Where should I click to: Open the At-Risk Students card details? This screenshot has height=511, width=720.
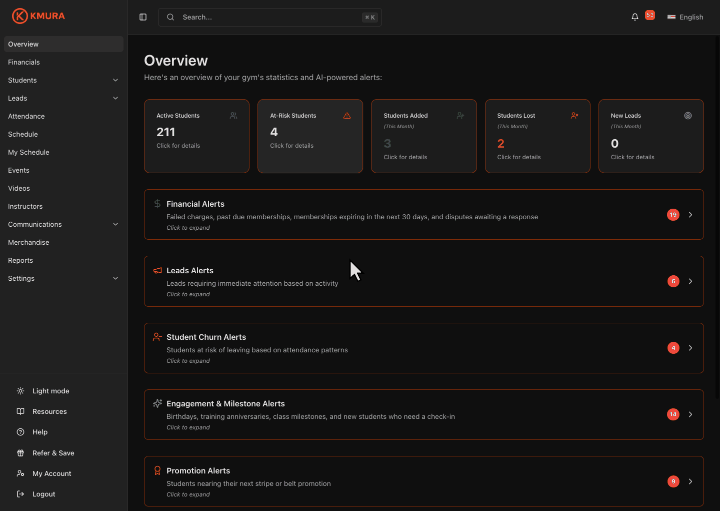[x=310, y=136]
